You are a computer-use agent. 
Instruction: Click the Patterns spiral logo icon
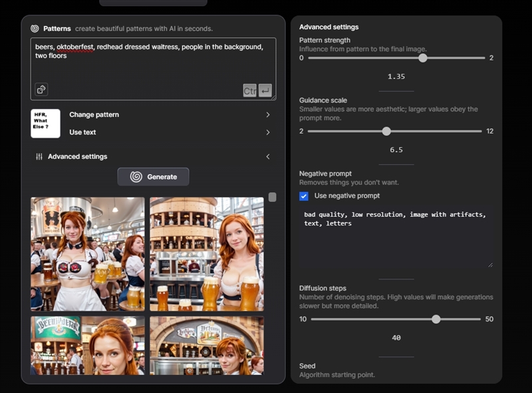click(35, 29)
